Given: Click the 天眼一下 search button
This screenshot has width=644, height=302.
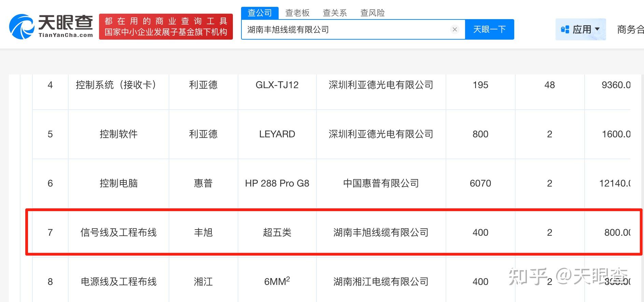Looking at the screenshot, I should coord(489,29).
